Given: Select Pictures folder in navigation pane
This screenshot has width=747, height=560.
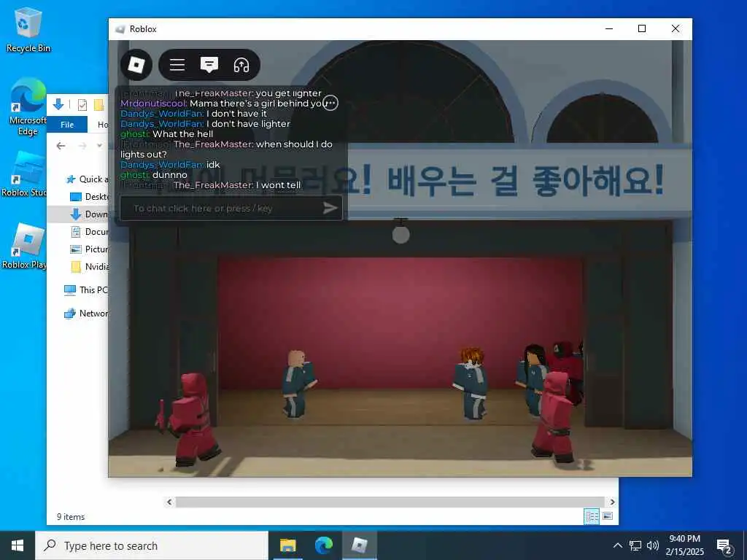Looking at the screenshot, I should coord(89,249).
